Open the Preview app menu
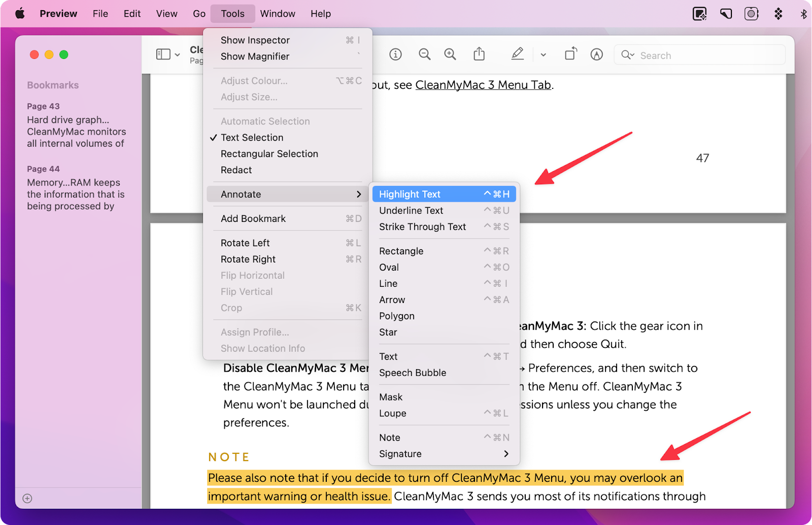812x525 pixels. [58, 14]
